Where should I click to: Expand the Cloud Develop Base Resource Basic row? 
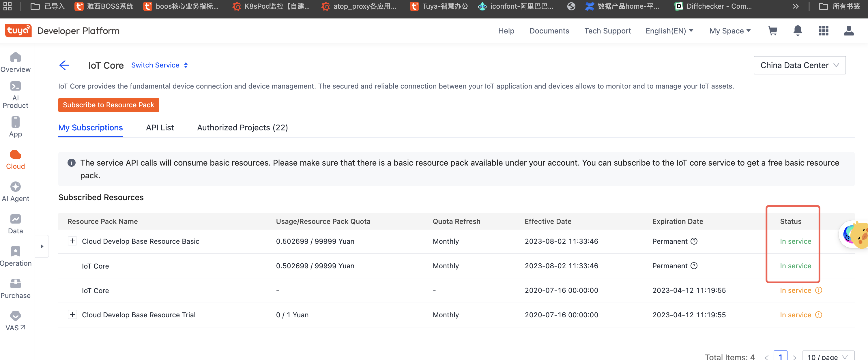tap(72, 241)
